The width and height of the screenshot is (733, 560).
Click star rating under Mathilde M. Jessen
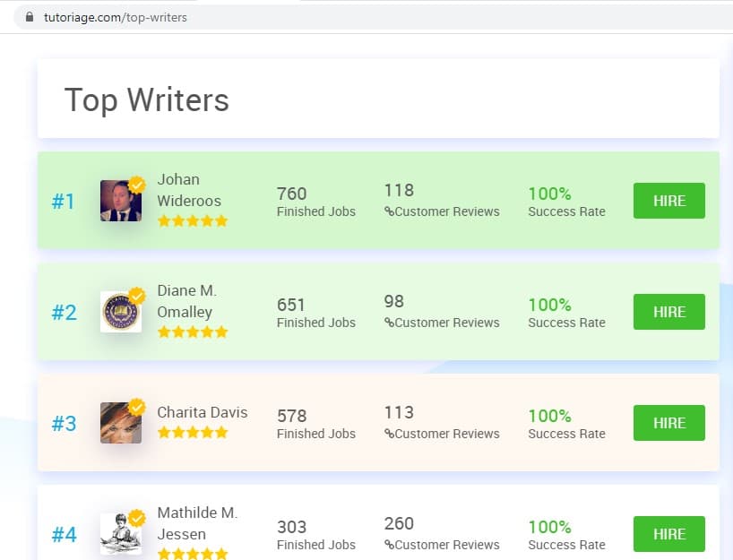(x=193, y=554)
